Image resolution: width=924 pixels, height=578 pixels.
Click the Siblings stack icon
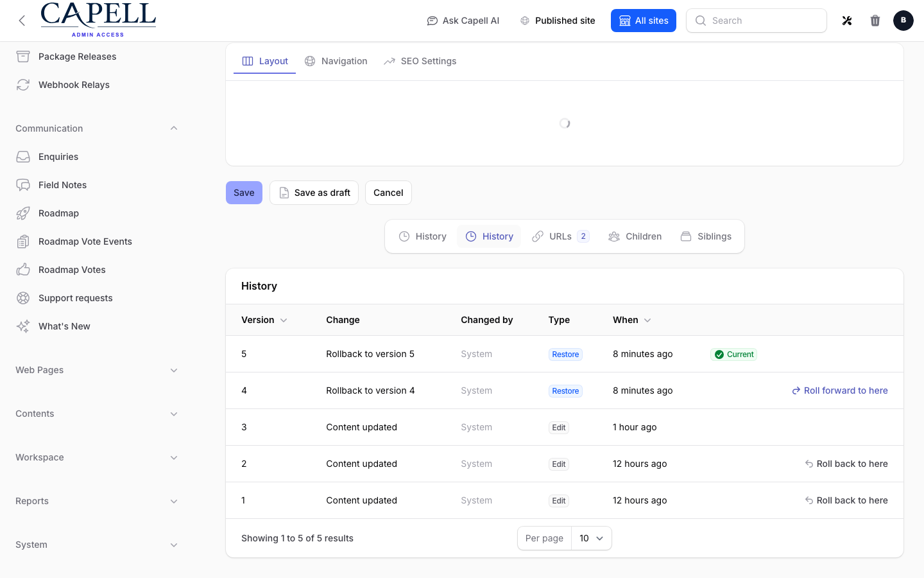pos(686,236)
